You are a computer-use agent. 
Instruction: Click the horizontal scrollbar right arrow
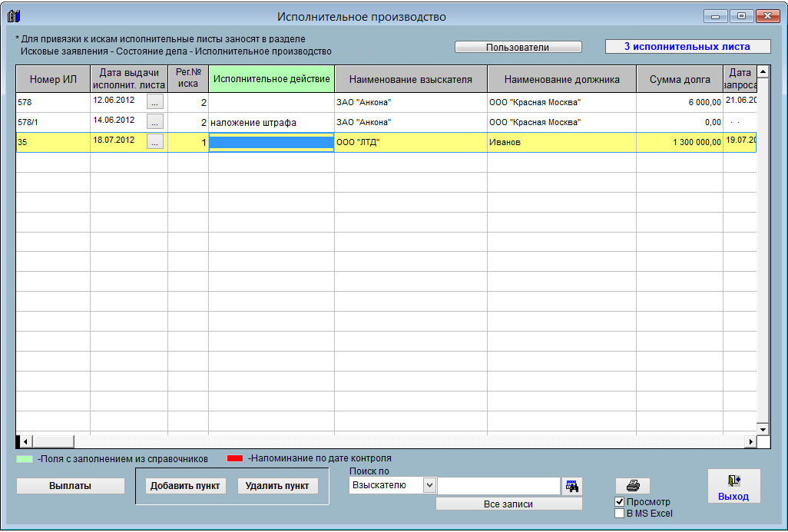click(x=751, y=441)
